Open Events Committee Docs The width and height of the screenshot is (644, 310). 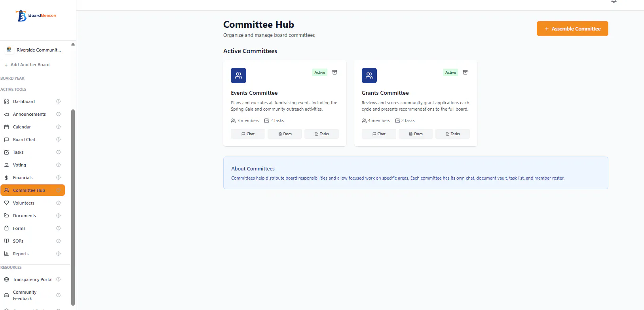click(285, 134)
